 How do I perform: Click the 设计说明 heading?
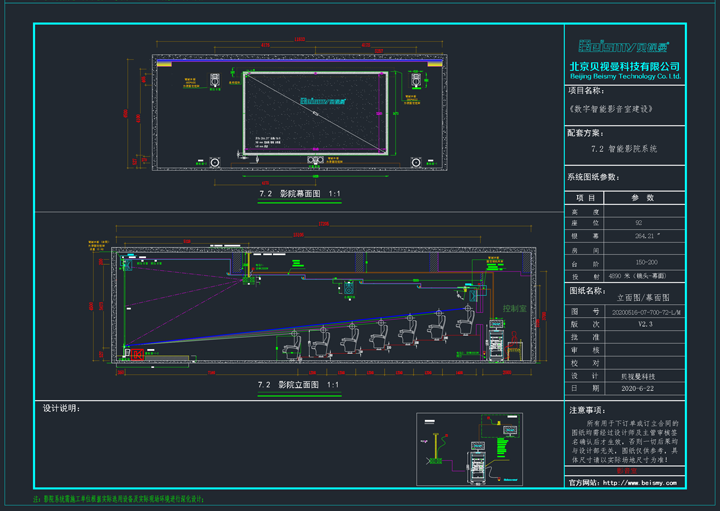tap(61, 408)
